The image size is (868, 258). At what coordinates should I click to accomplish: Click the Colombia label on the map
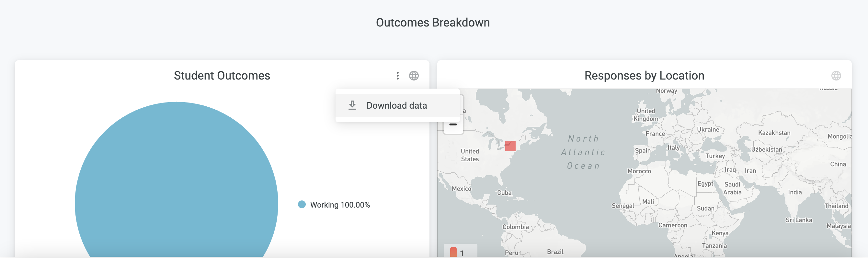pyautogui.click(x=516, y=227)
